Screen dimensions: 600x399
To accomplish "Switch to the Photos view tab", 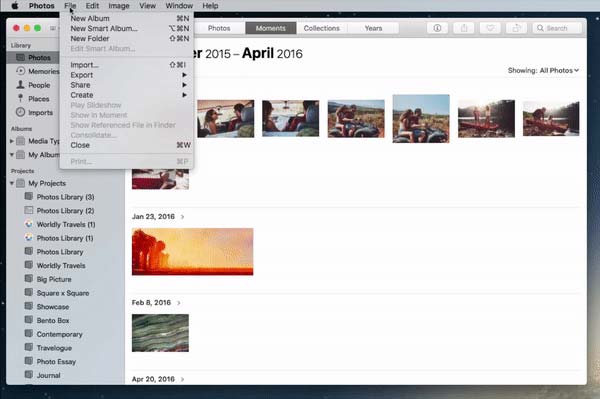I will [x=219, y=28].
